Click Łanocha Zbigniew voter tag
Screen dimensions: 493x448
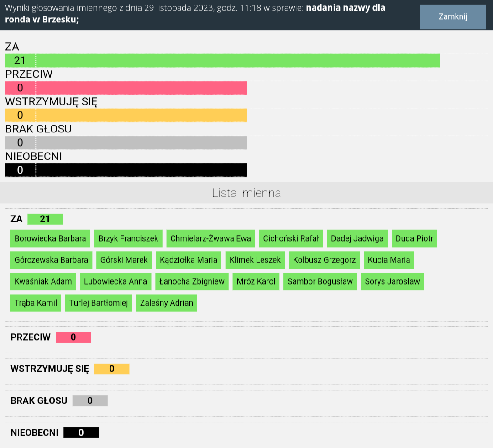[192, 281]
